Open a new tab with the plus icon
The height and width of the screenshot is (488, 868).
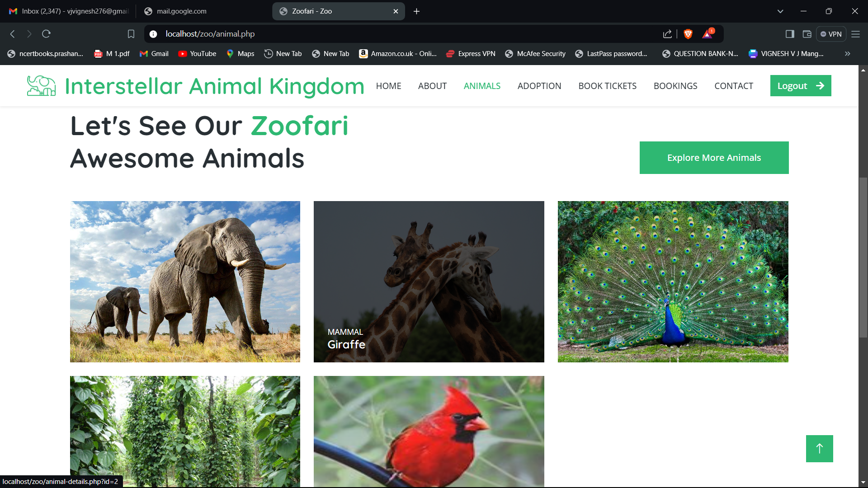(x=416, y=11)
